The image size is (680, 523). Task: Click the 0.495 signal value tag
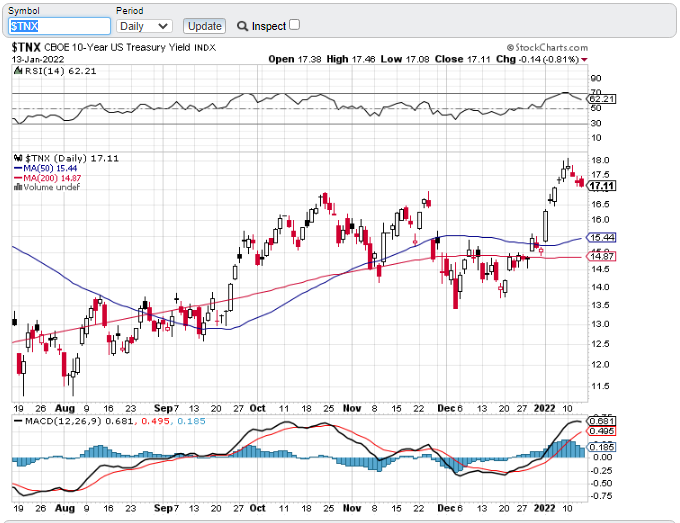click(601, 431)
